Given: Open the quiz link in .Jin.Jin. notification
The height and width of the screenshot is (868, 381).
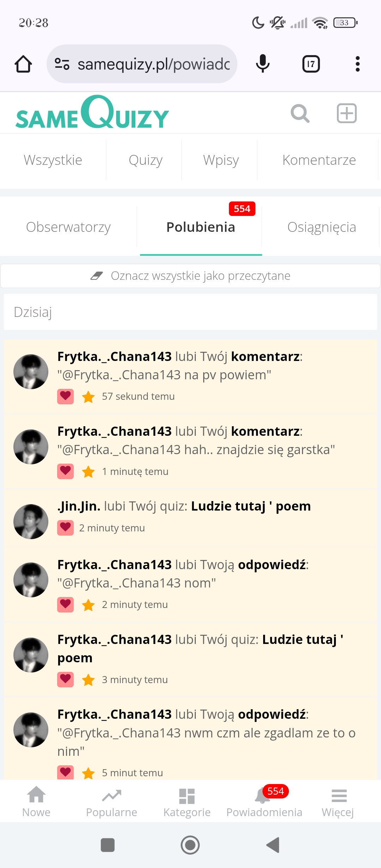Looking at the screenshot, I should pos(251,506).
